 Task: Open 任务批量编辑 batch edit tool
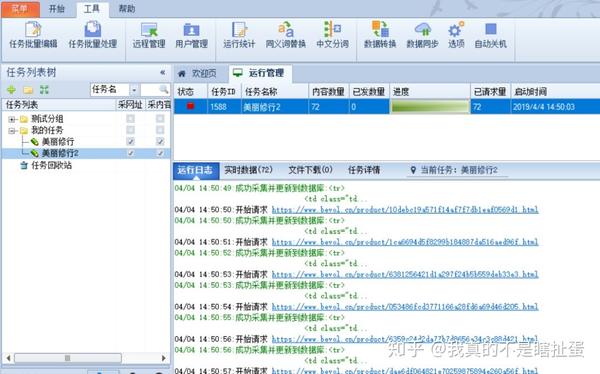33,35
